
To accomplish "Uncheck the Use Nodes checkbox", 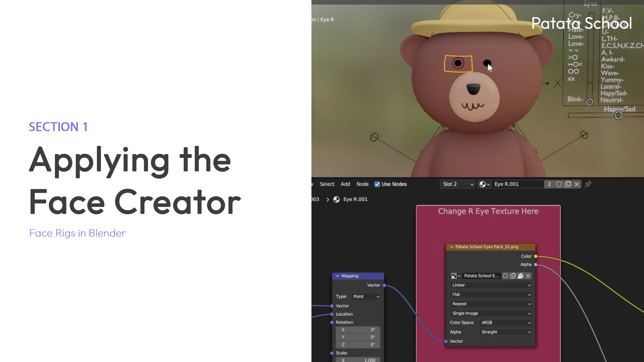I will tap(377, 184).
